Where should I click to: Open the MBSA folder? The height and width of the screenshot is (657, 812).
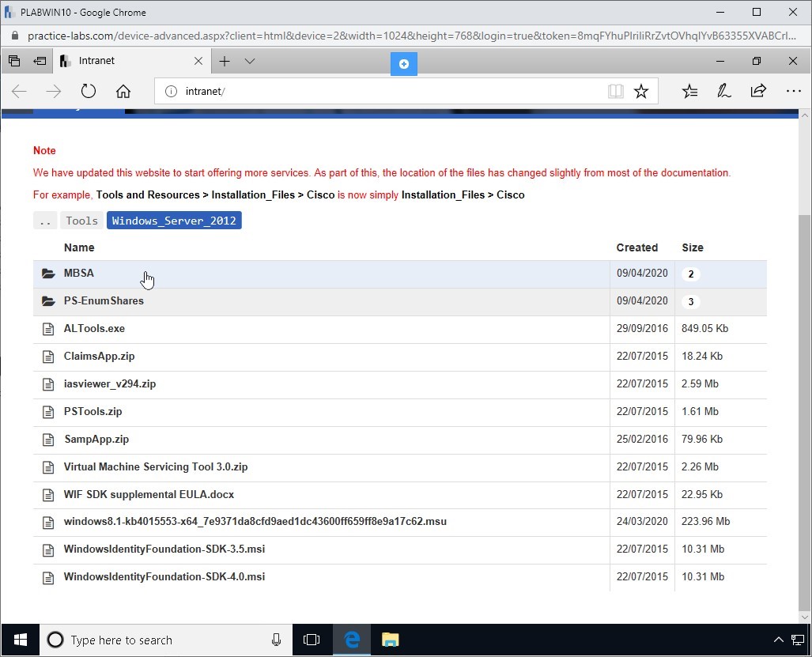[x=79, y=274]
